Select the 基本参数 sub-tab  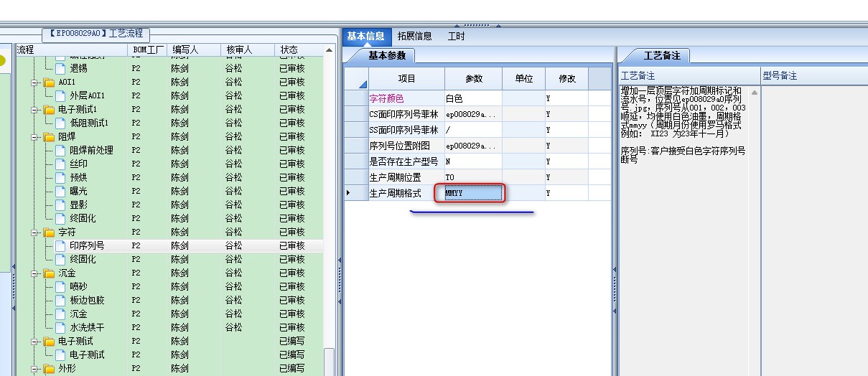click(x=386, y=55)
